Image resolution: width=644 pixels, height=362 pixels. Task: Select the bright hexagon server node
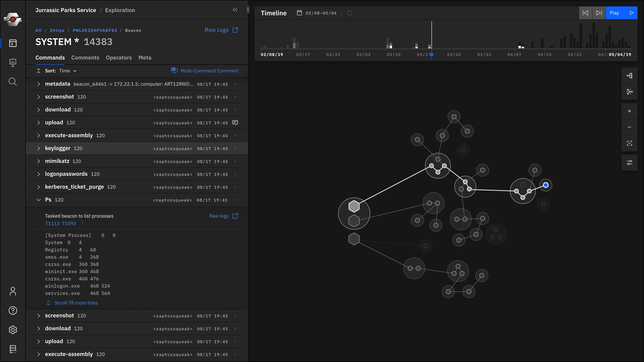coord(354,206)
